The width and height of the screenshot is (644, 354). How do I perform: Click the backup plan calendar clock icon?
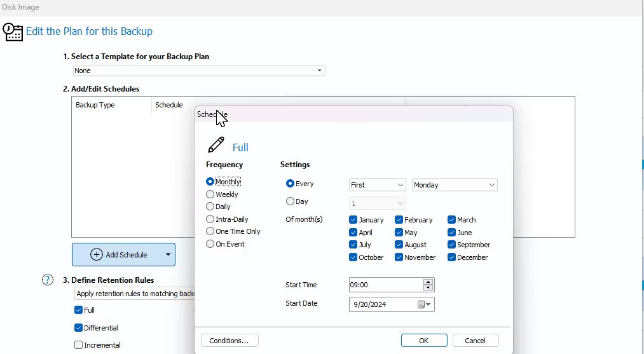[x=13, y=32]
